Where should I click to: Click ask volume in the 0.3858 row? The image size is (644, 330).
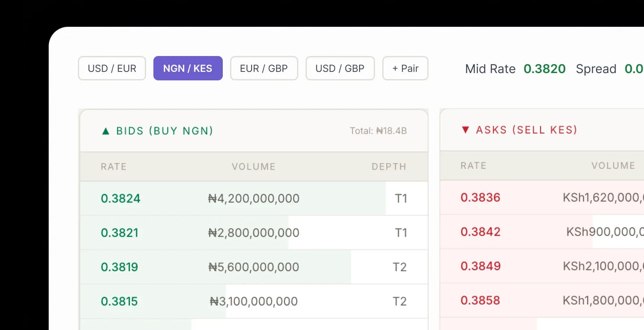pyautogui.click(x=603, y=300)
